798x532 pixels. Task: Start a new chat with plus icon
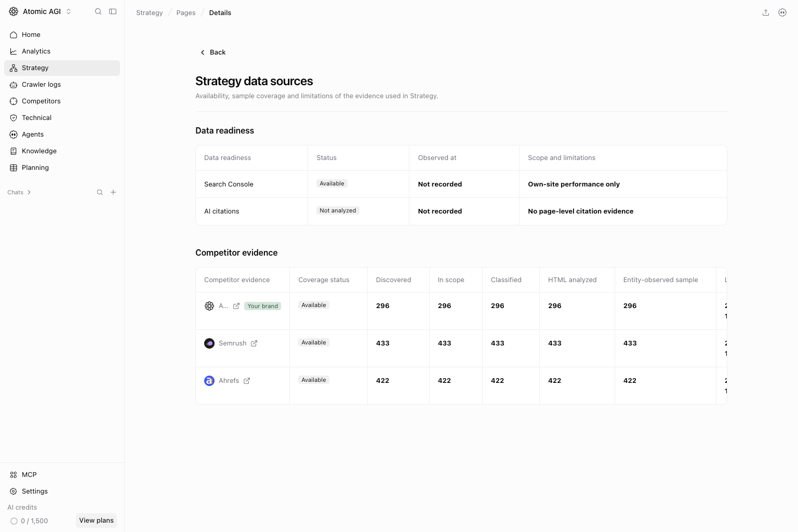tap(113, 192)
